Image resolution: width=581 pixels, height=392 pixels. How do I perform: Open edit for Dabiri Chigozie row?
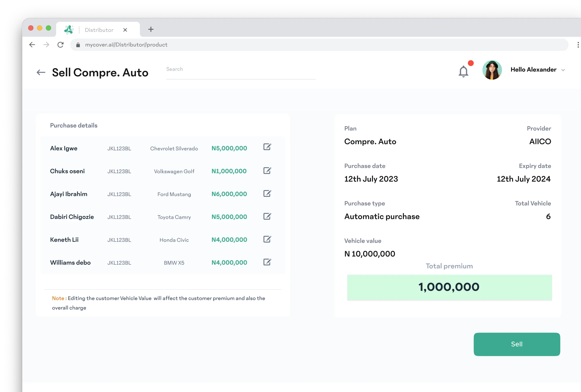[267, 216]
